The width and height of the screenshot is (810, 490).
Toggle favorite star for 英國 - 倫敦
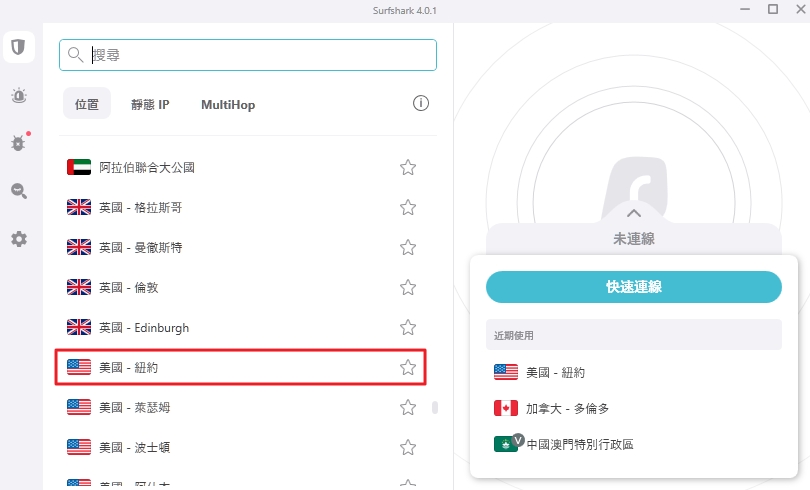(x=408, y=287)
